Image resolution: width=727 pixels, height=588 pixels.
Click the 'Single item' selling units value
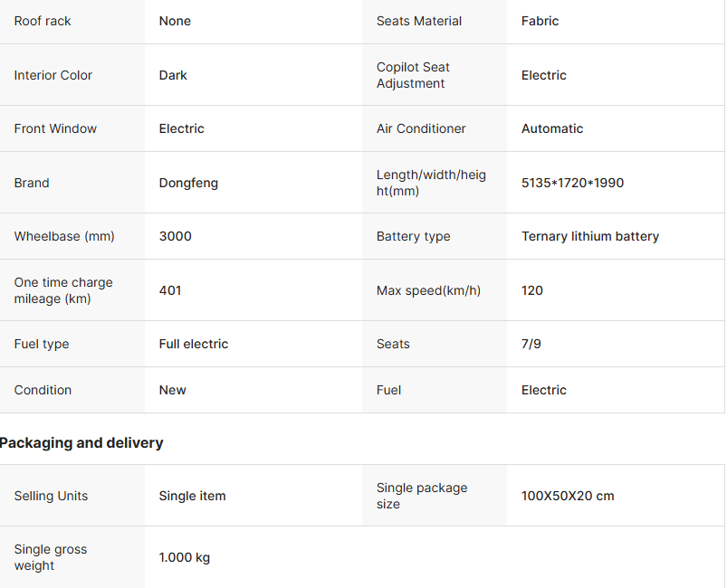tap(192, 496)
